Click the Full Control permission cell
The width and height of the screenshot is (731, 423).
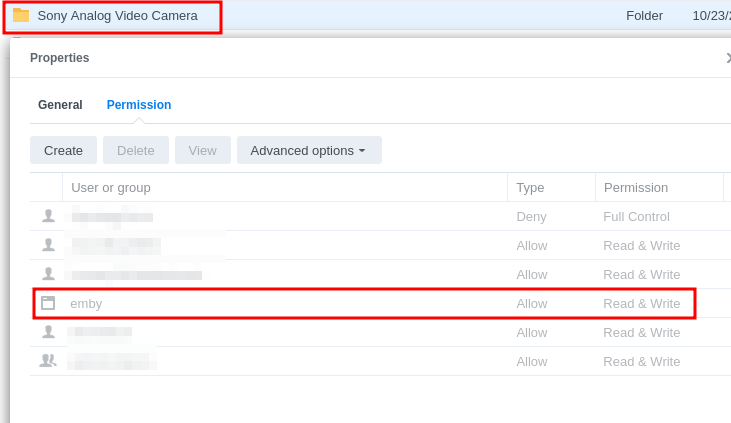[637, 216]
